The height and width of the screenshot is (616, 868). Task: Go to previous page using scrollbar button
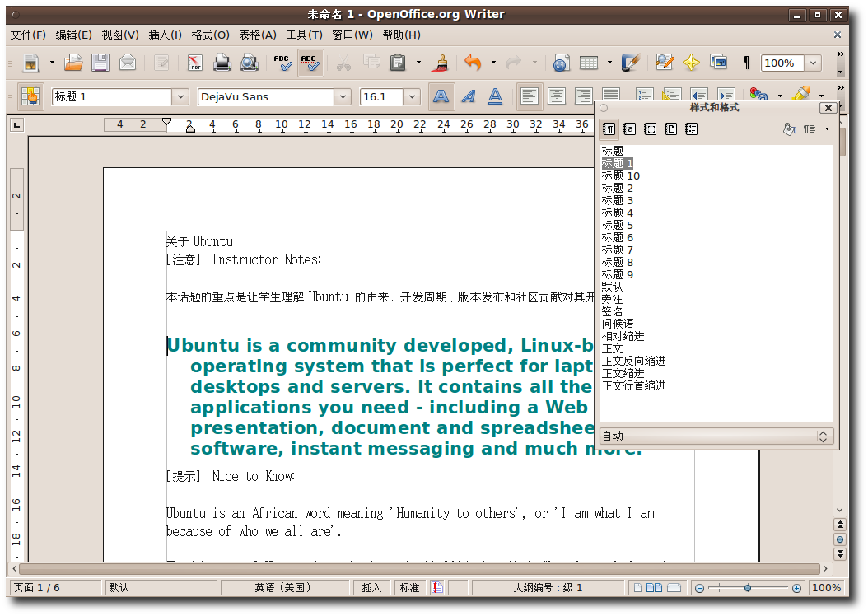pos(840,524)
